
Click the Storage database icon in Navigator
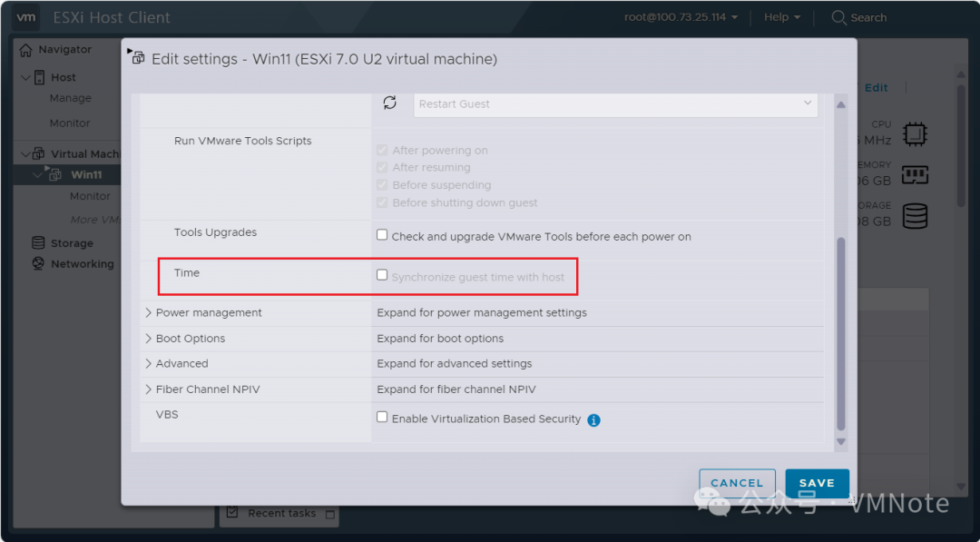coord(38,243)
